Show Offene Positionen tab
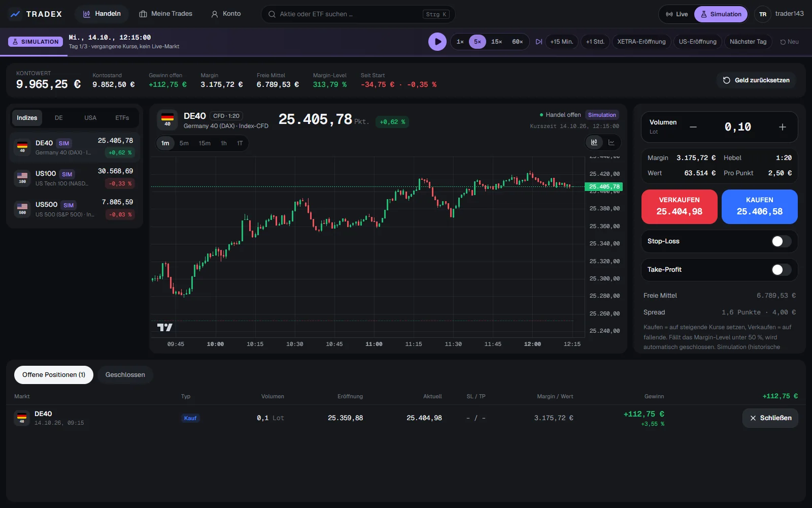Screen dimensions: 812x508 pyautogui.click(x=54, y=375)
